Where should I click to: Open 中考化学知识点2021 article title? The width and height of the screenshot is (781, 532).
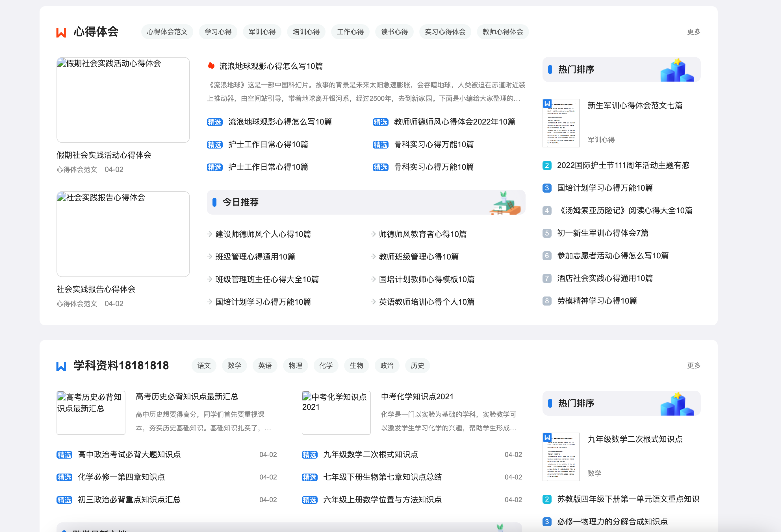point(417,397)
